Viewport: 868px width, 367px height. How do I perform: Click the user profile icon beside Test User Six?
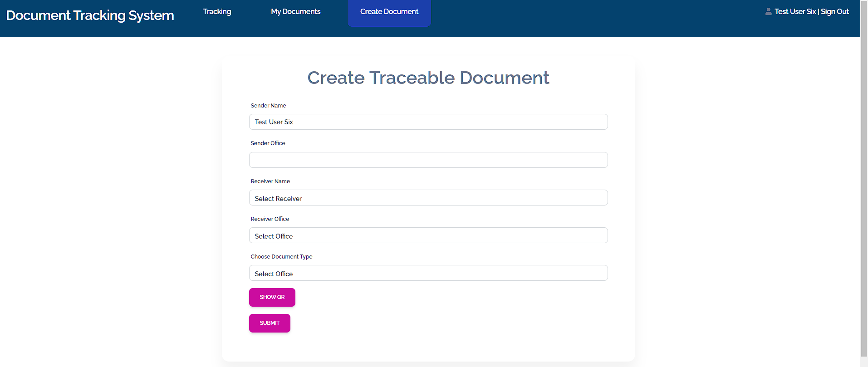point(768,11)
